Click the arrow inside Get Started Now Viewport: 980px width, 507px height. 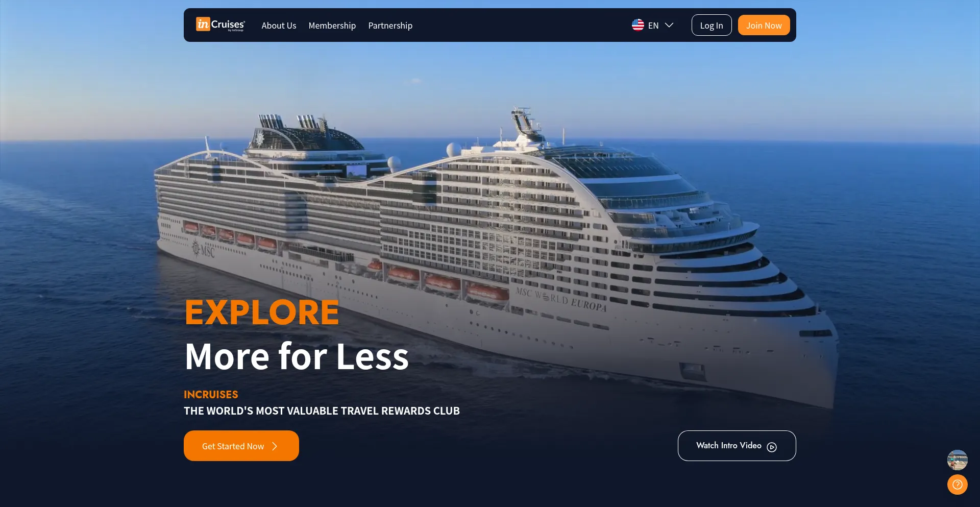275,446
